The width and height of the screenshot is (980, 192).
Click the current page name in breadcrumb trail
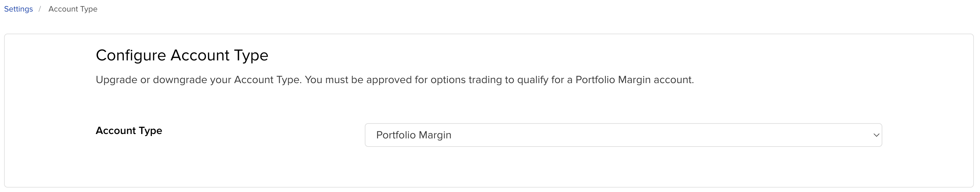(x=73, y=9)
